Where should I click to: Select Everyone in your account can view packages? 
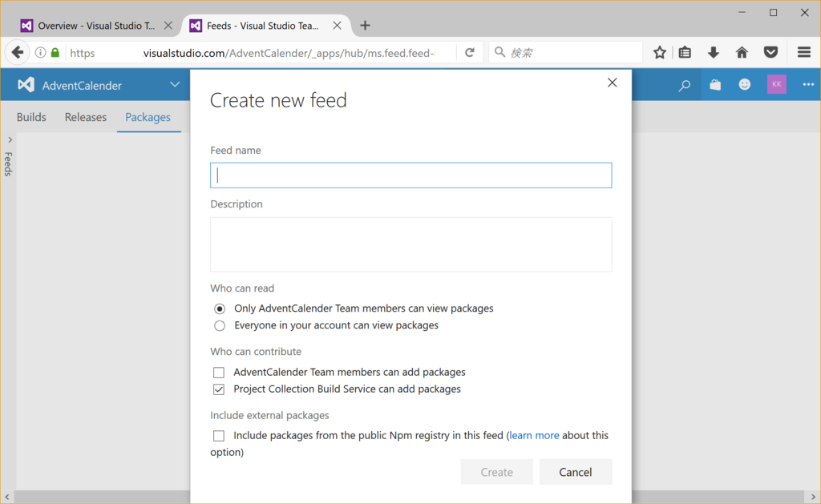tap(220, 325)
